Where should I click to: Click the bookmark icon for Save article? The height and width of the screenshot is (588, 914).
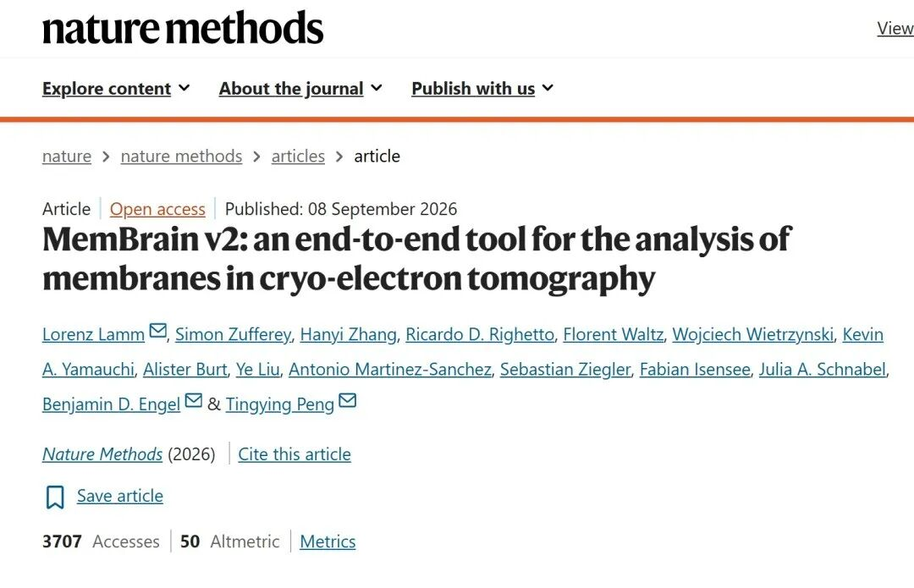pyautogui.click(x=55, y=497)
